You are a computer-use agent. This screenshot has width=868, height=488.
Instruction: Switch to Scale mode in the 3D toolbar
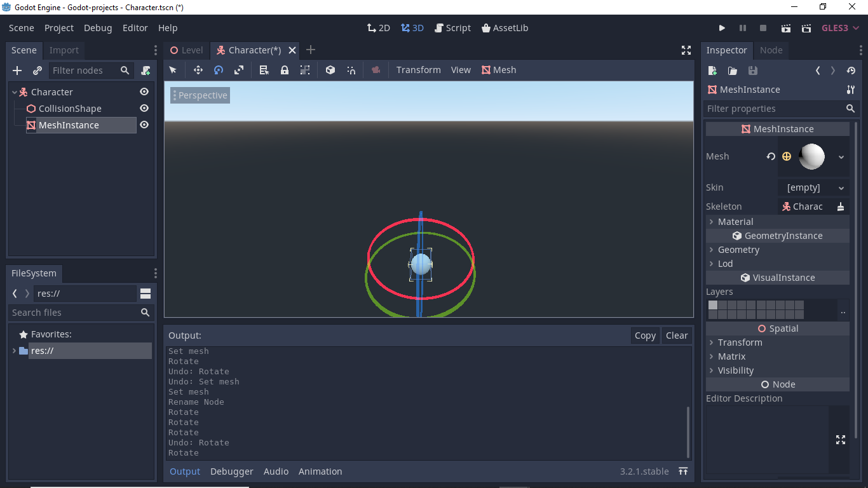239,70
